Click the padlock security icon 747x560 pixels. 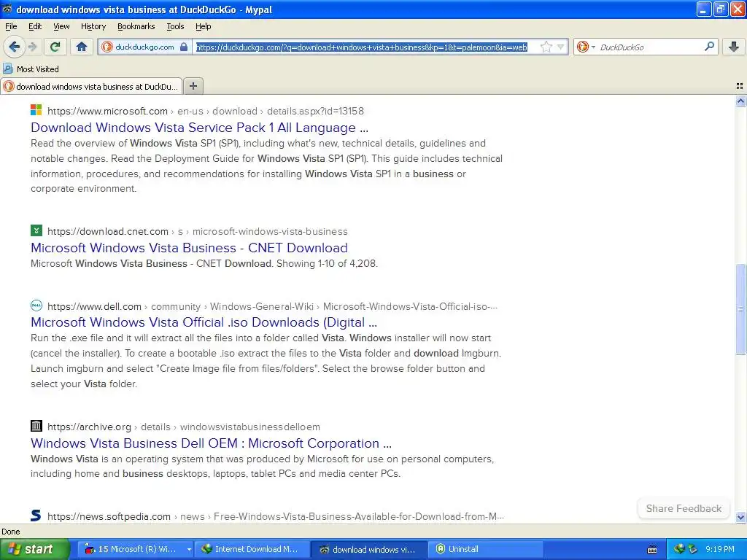point(184,47)
